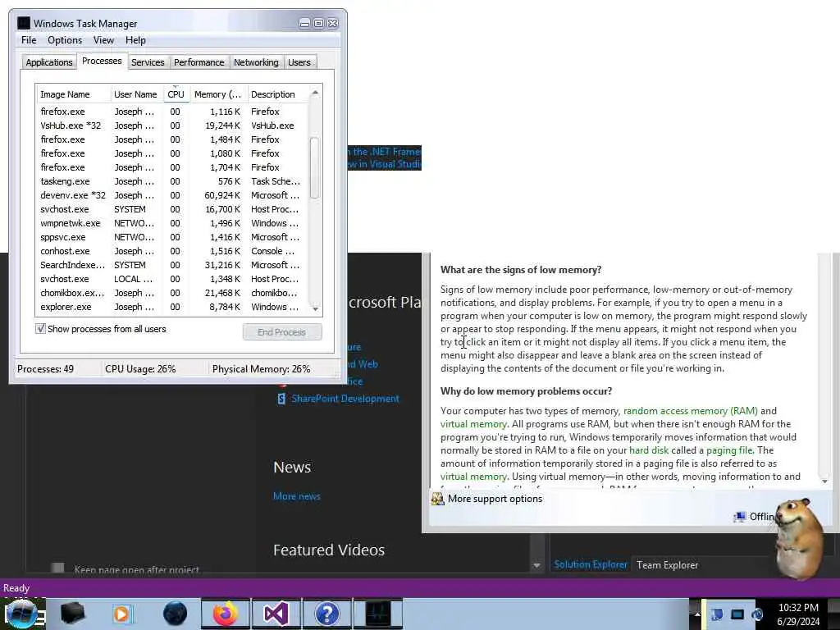
Task: Select the Task Manager taskbar icon
Action: click(x=378, y=614)
